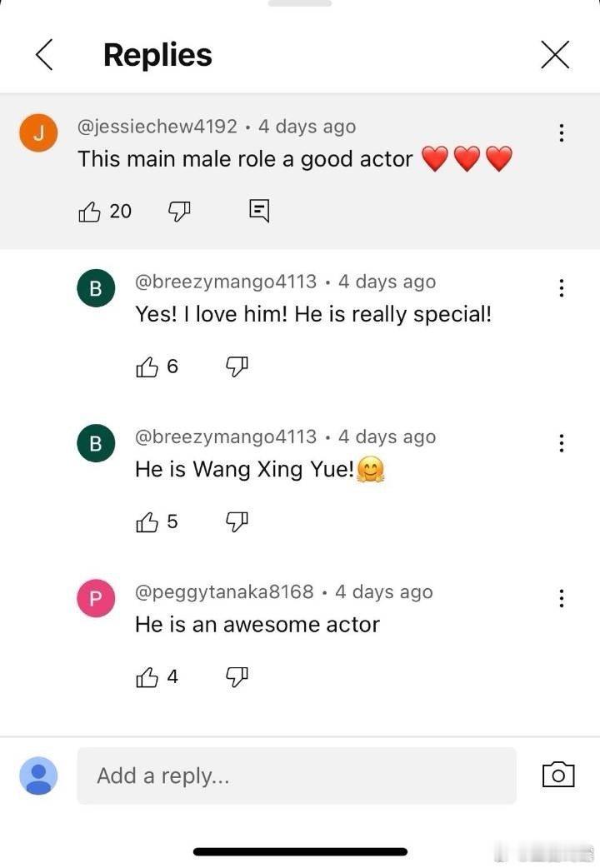Viewport: 600px width, 868px height.
Task: Tap the reply icon on jessiechew4192's comment
Action: pos(258,211)
